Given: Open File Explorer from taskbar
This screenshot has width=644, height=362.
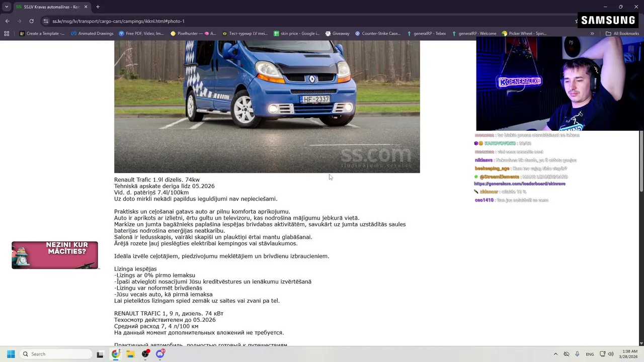Looking at the screenshot, I should [130, 354].
